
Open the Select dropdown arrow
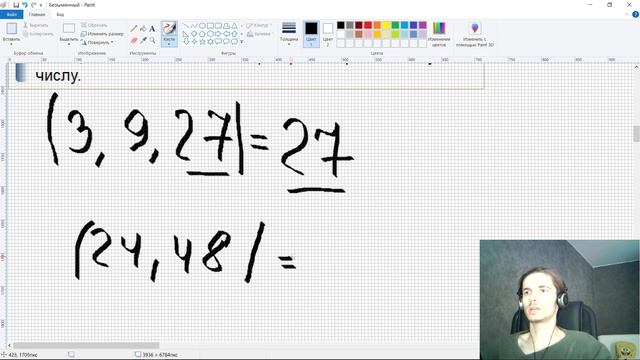click(x=69, y=44)
